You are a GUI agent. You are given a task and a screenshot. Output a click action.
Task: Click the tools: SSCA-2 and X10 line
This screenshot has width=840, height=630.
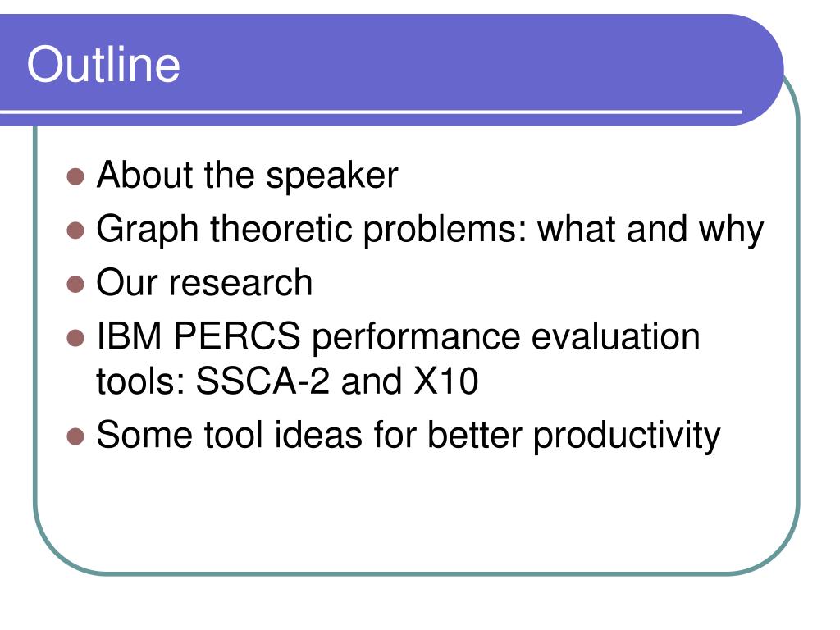[x=286, y=381]
